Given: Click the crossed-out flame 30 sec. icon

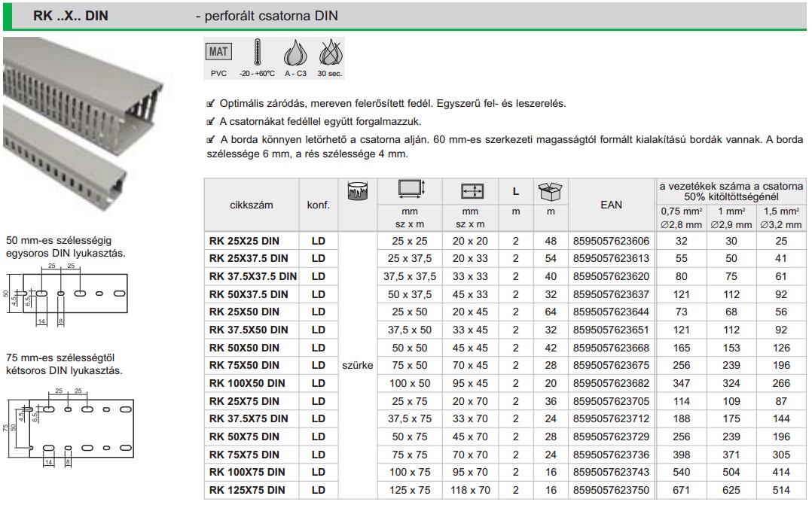Looking at the screenshot, I should (328, 53).
